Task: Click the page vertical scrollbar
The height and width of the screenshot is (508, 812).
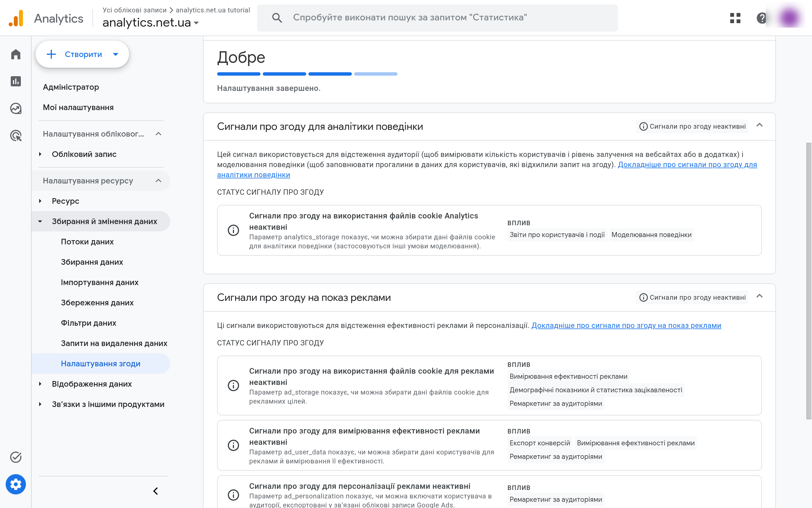Action: pos(809,281)
